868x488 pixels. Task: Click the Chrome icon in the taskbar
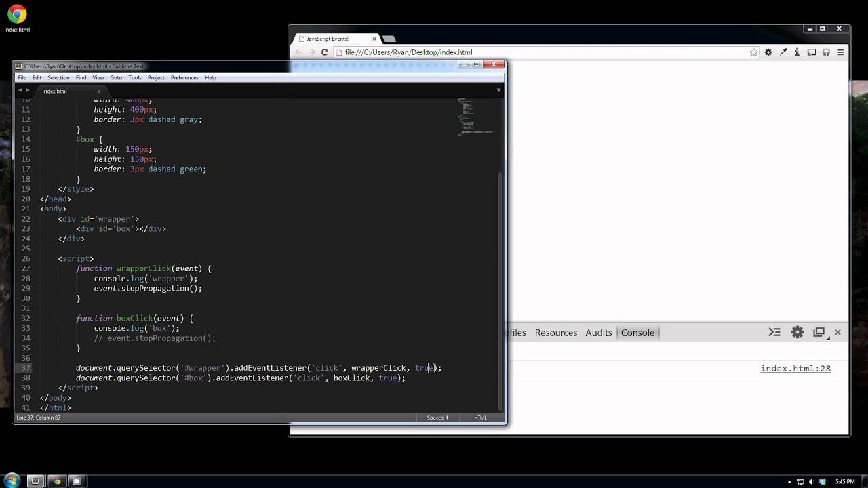click(57, 481)
